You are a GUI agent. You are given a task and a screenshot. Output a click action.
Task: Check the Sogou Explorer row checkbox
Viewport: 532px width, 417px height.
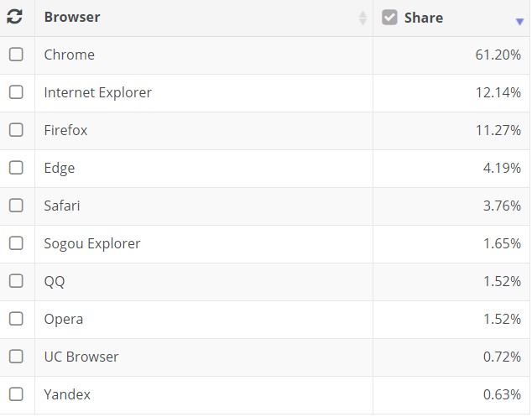pyautogui.click(x=16, y=243)
